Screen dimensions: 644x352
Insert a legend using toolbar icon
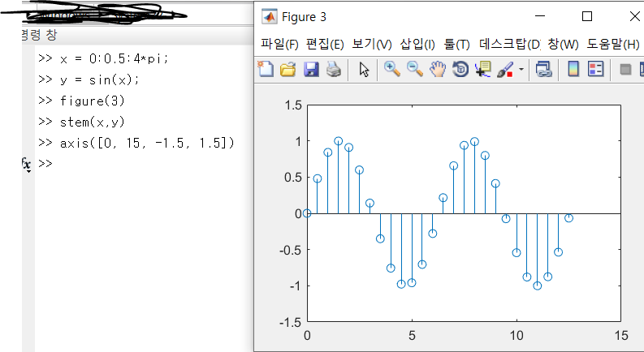[595, 69]
